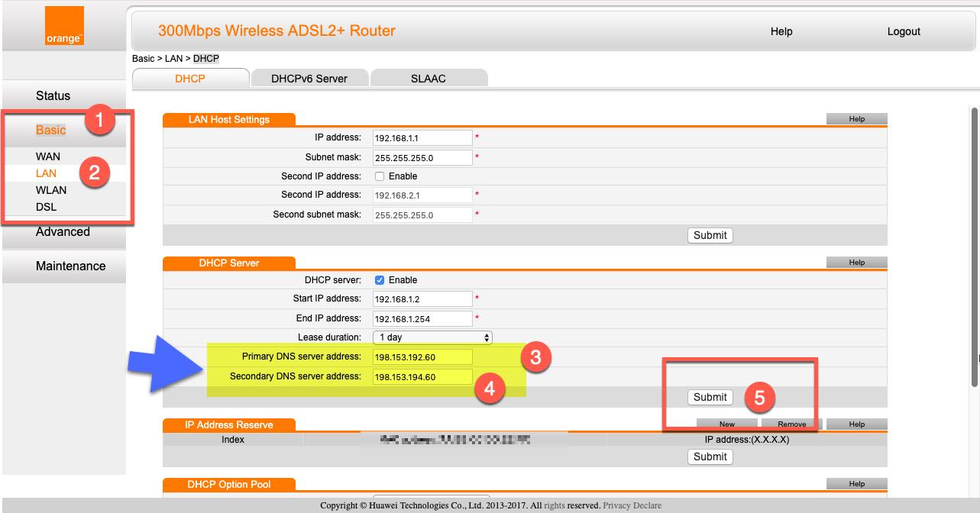Screen dimensions: 980x513
Task: Click the Primary DNS server address field
Action: 422,357
